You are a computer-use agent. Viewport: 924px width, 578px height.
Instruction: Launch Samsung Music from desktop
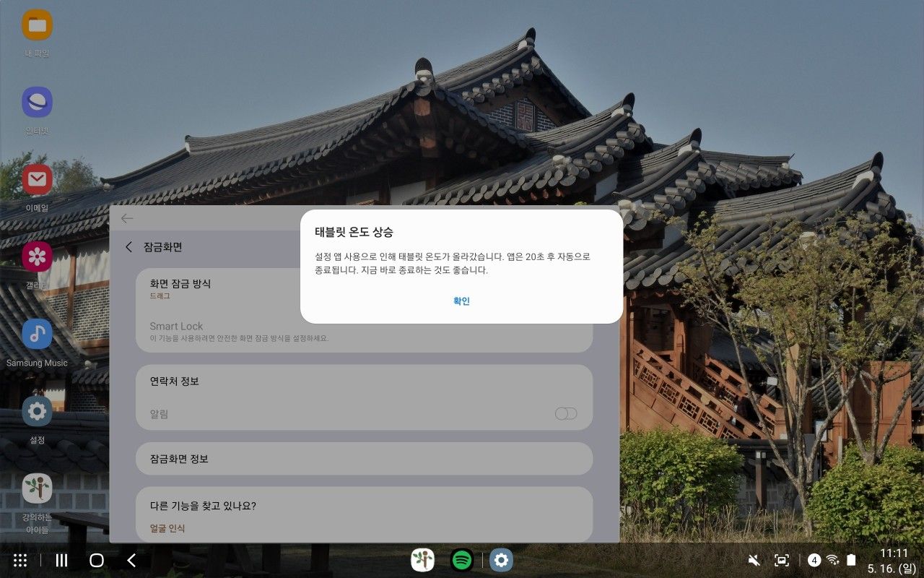(x=37, y=334)
